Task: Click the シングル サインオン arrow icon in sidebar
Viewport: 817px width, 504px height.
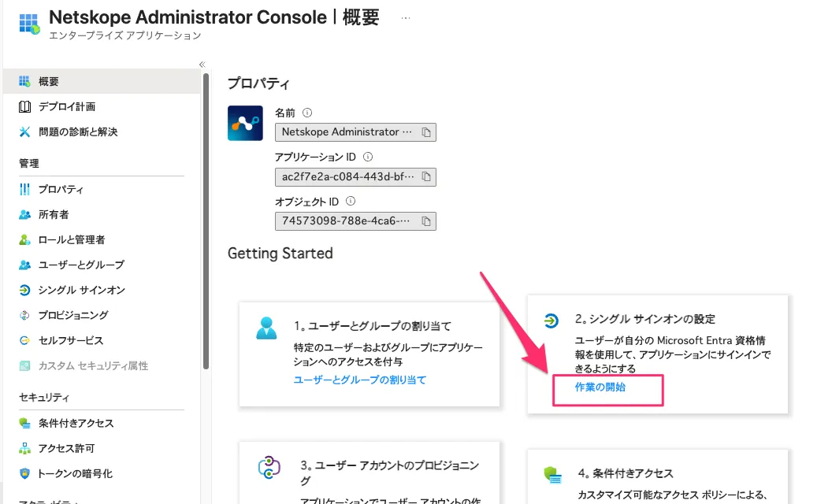Action: point(24,290)
